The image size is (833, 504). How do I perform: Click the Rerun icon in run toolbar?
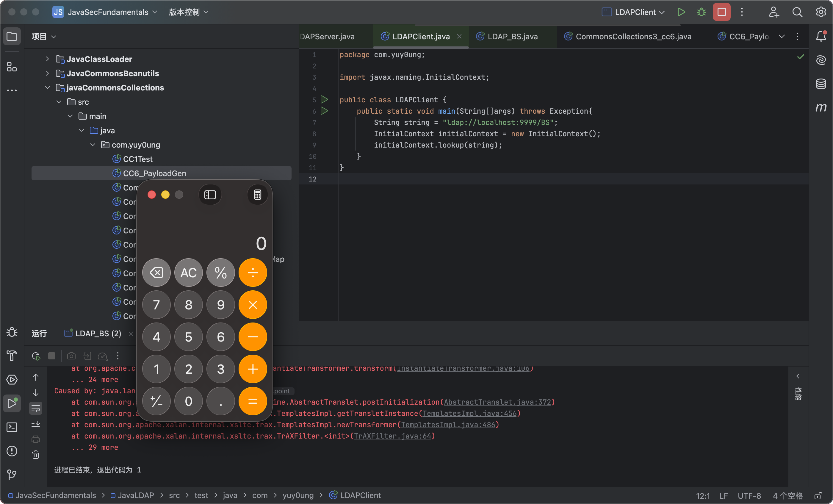click(36, 356)
